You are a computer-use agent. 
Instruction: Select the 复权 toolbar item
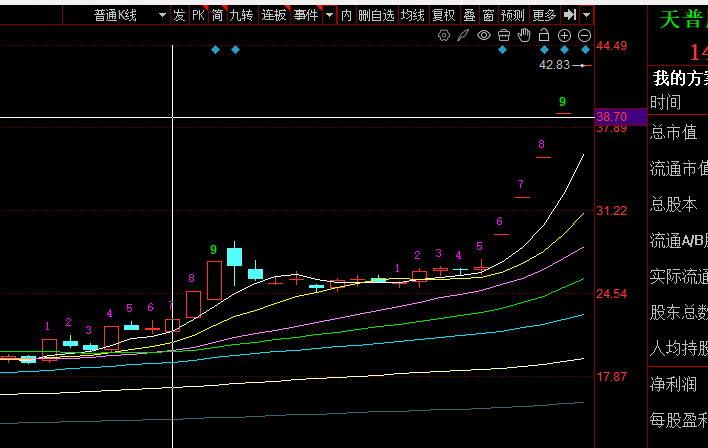click(x=443, y=15)
